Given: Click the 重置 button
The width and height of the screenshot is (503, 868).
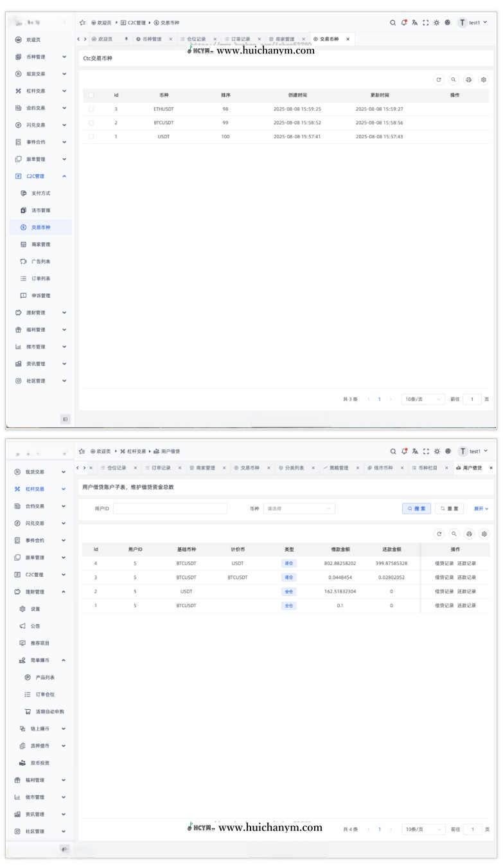Looking at the screenshot, I should (x=449, y=509).
